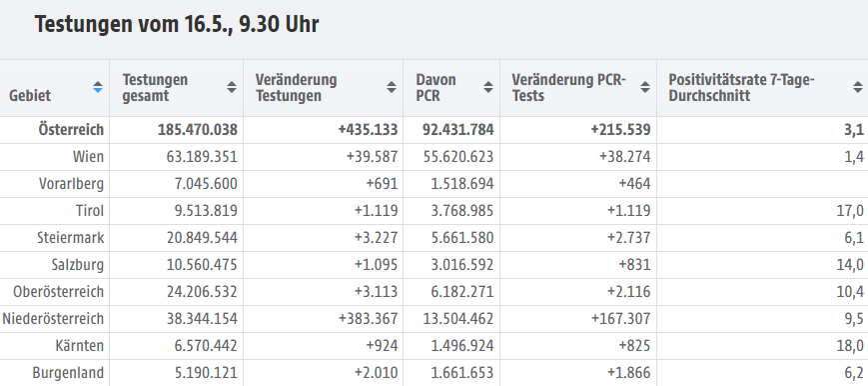Select the Tirol row label
The image size is (868, 386).
pyautogui.click(x=90, y=211)
